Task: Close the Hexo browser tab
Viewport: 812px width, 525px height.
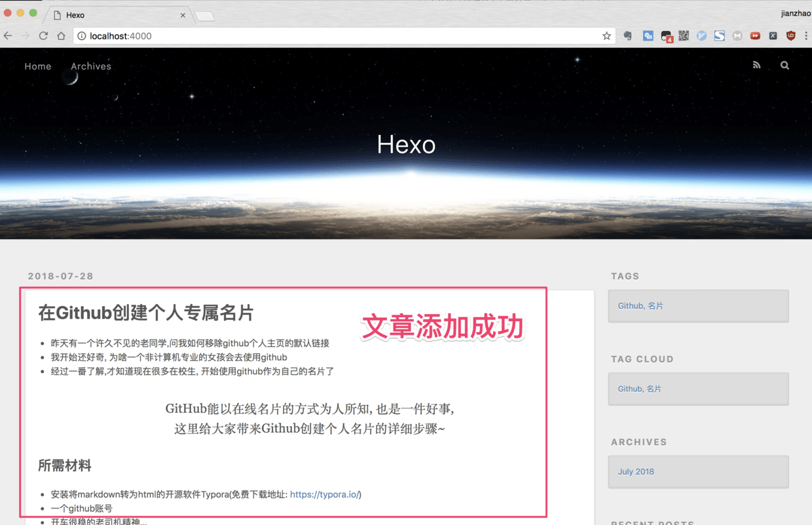Action: click(183, 15)
